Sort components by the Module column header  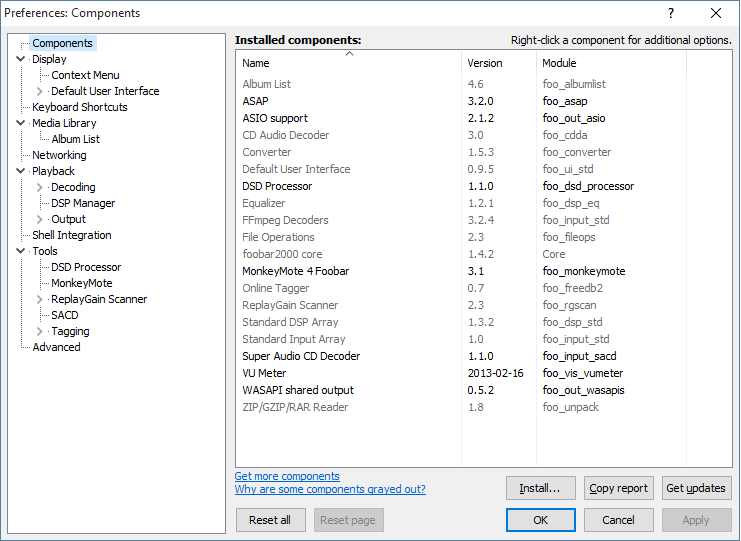click(x=611, y=63)
